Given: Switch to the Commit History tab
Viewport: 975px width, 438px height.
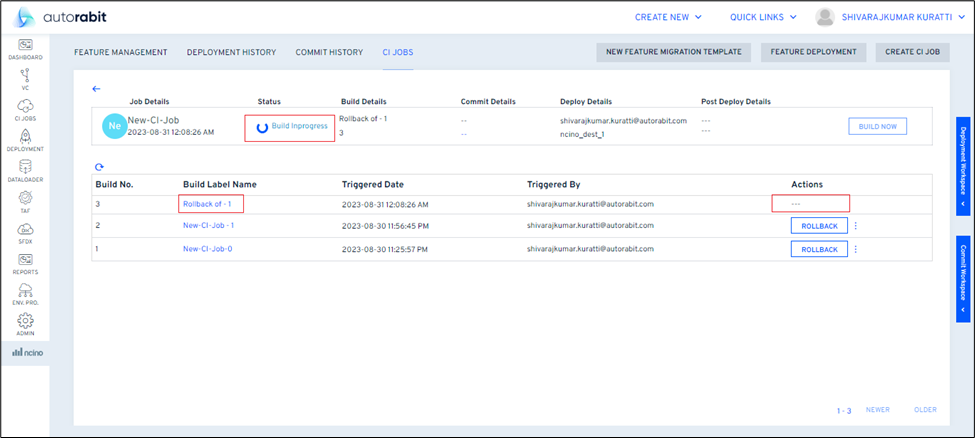Looking at the screenshot, I should (x=329, y=52).
